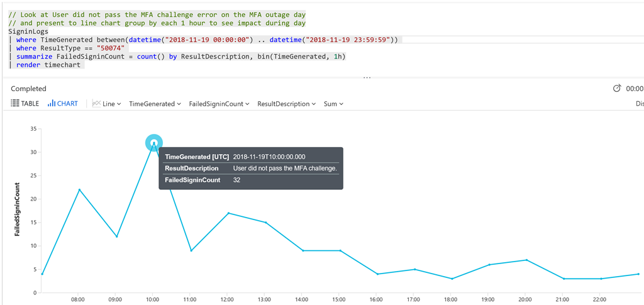The image size is (644, 305).
Task: Click the three-dot pane splitter handle
Action: pos(367,77)
